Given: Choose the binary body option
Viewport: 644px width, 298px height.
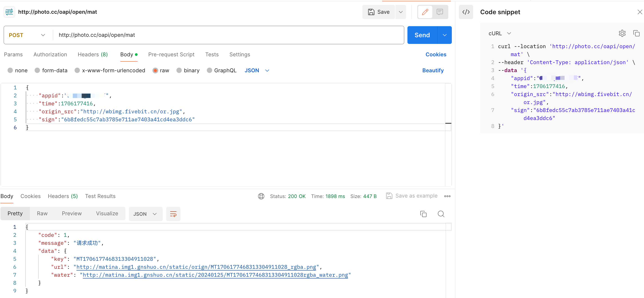Looking at the screenshot, I should coord(179,71).
